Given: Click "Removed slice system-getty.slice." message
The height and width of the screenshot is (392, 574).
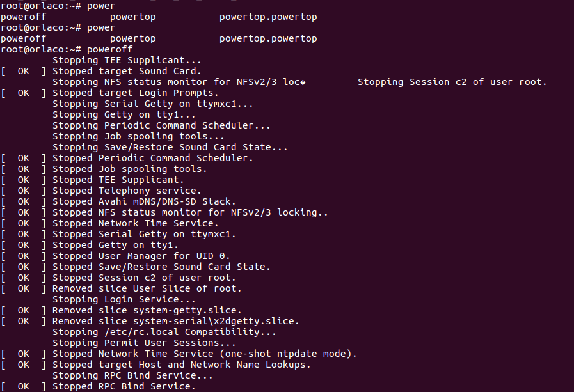Looking at the screenshot, I should click(x=147, y=310).
